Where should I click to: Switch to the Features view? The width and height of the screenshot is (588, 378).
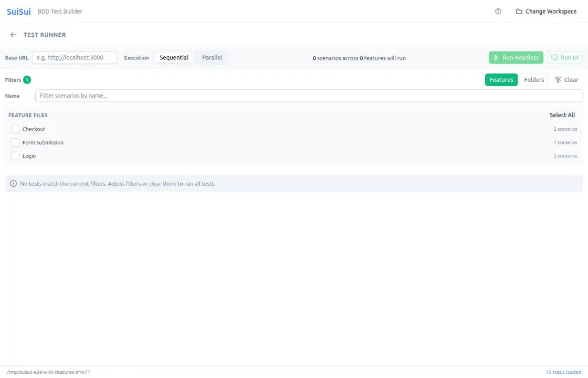pyautogui.click(x=501, y=80)
